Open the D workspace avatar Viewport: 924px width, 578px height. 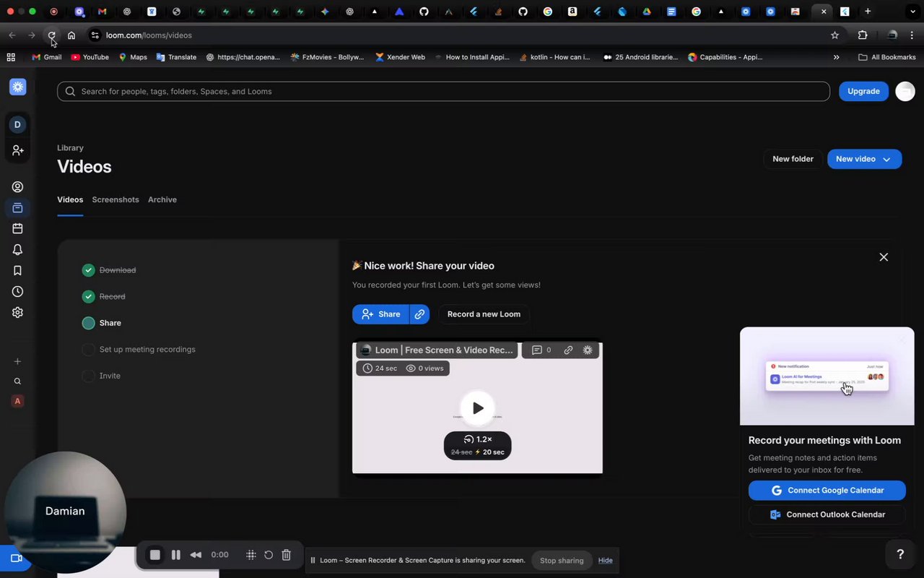17,124
